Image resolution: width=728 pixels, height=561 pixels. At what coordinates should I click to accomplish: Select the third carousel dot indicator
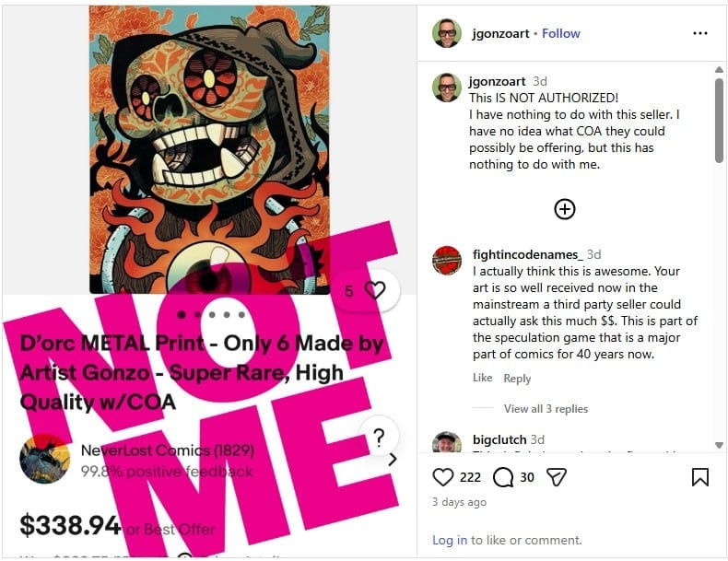(x=212, y=315)
